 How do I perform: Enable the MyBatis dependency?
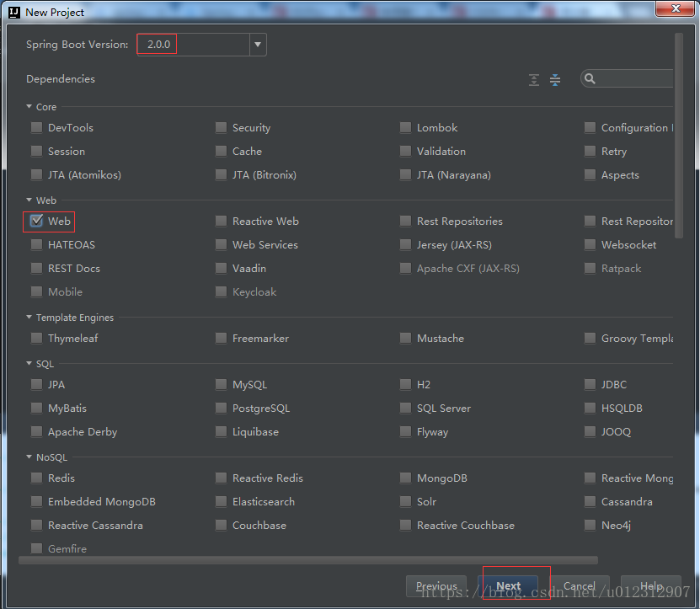click(36, 408)
